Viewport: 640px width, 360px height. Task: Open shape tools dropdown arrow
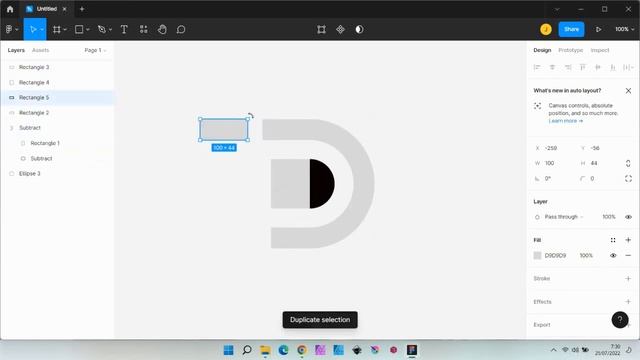click(88, 30)
